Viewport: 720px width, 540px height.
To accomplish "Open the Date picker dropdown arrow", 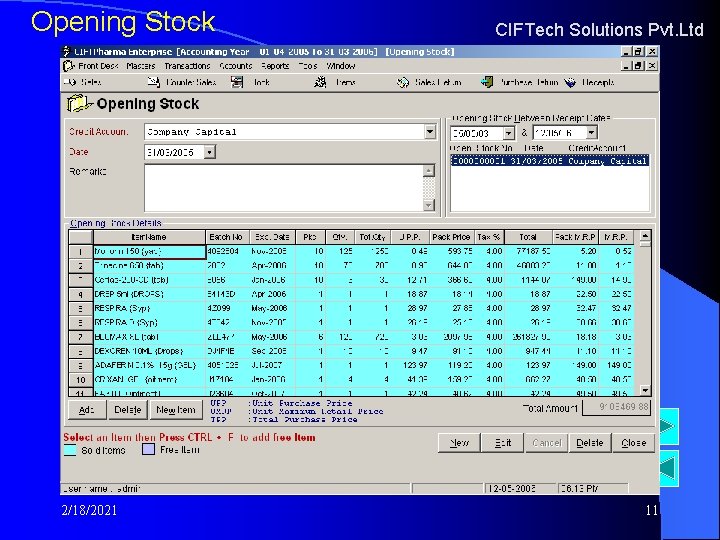I will [209, 152].
